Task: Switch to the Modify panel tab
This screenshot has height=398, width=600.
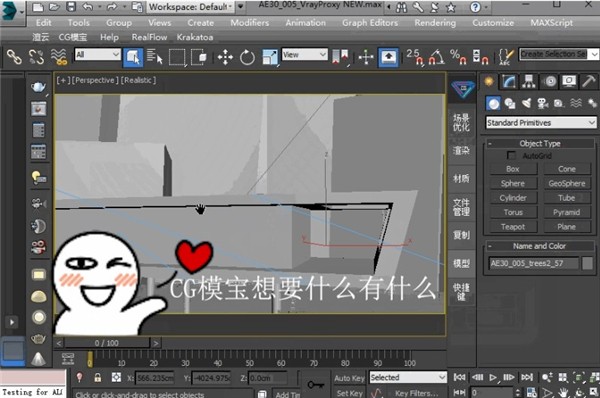Action: coord(509,81)
